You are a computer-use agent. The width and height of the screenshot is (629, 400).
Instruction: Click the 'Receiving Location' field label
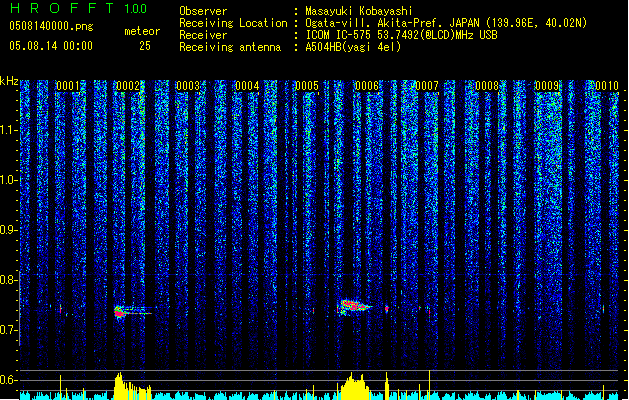coord(233,23)
